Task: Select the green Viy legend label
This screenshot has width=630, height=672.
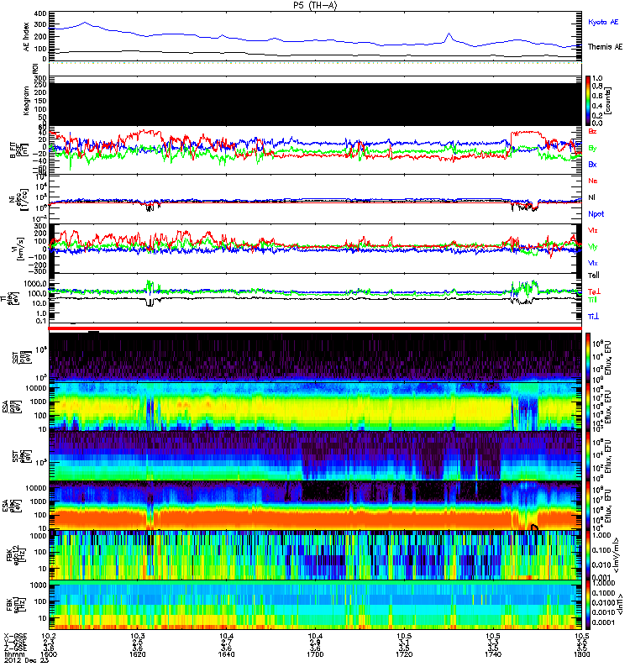Action: pos(592,247)
